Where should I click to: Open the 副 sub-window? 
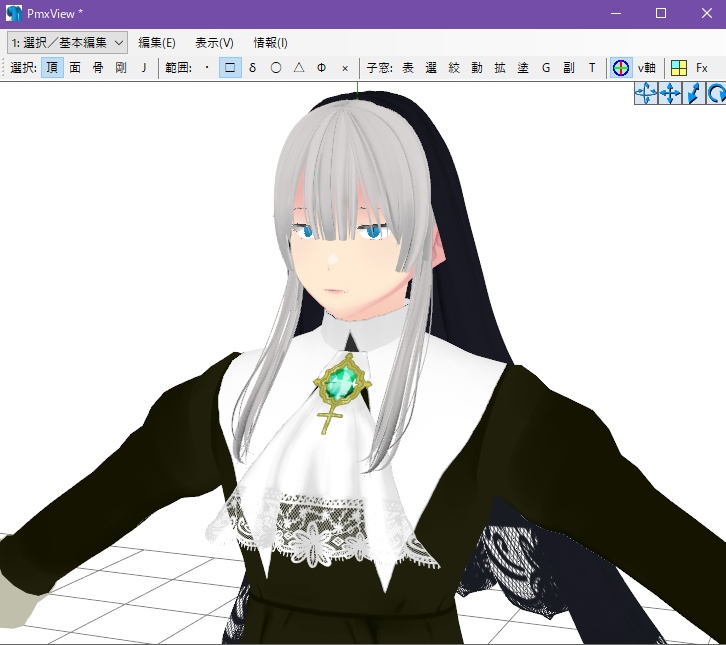click(569, 68)
